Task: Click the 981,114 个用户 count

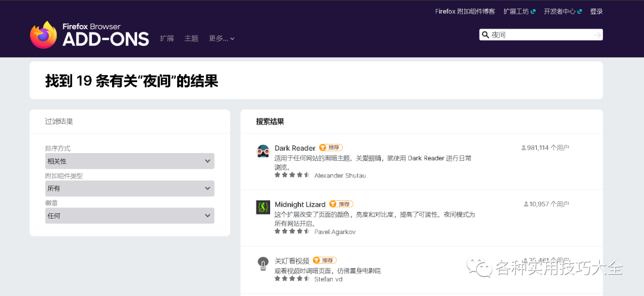Action: [x=545, y=148]
